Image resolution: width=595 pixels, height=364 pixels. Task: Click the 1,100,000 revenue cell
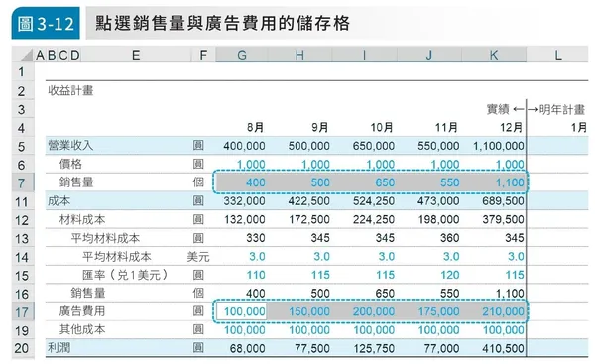[499, 146]
